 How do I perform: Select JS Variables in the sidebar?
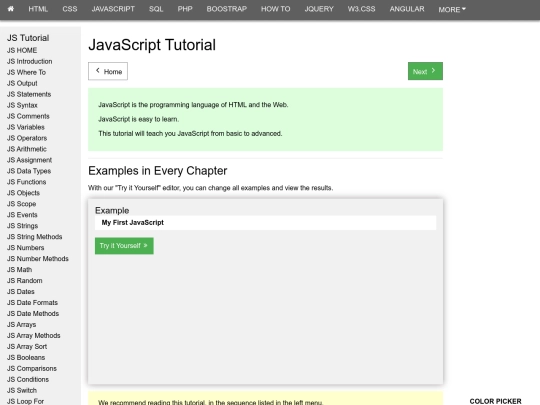point(26,127)
